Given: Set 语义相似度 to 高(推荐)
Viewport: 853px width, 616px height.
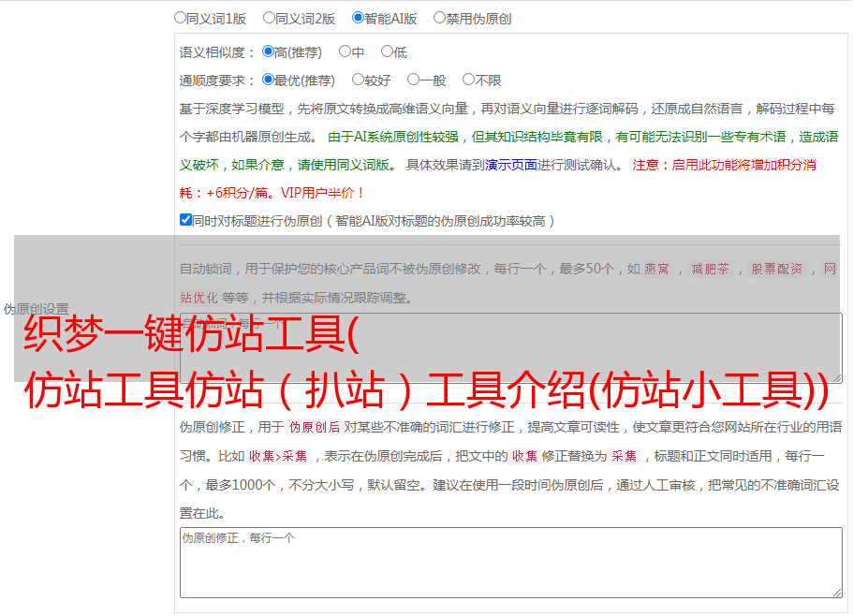Looking at the screenshot, I should coord(268,51).
